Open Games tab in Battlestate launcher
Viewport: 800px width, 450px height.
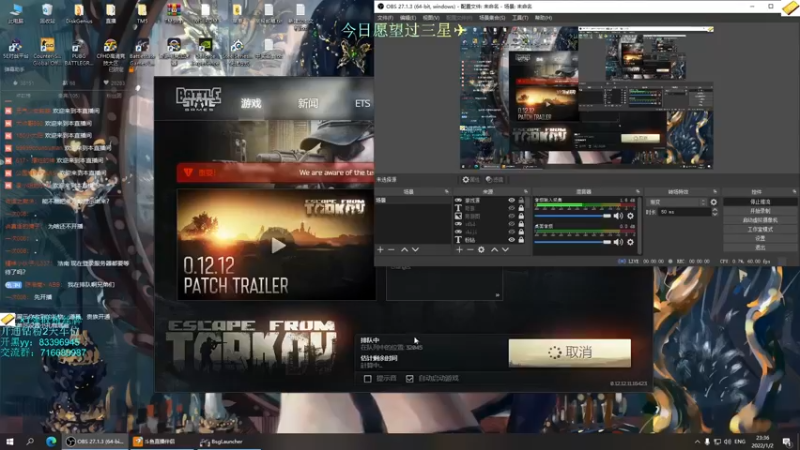click(251, 104)
